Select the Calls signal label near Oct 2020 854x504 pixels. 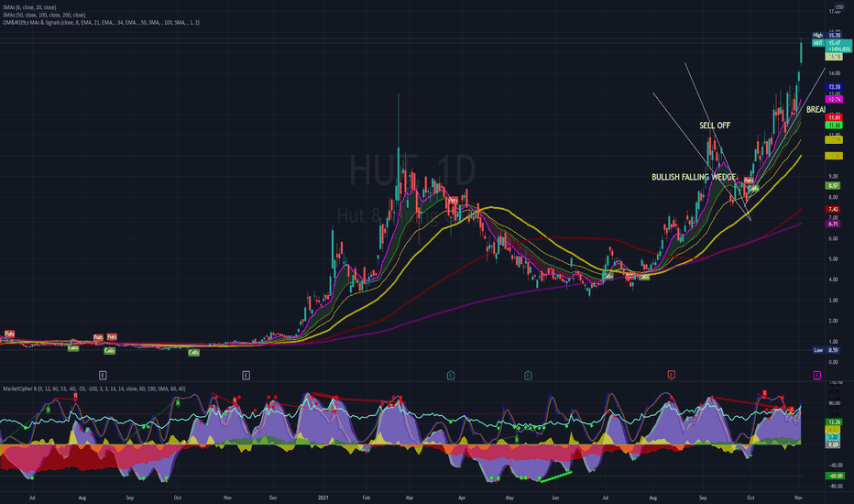coord(194,353)
